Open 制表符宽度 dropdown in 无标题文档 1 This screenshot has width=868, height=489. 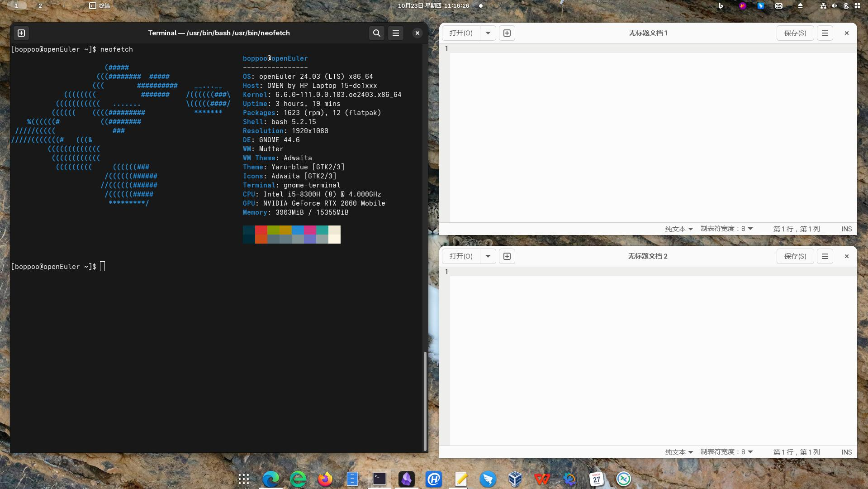727,229
